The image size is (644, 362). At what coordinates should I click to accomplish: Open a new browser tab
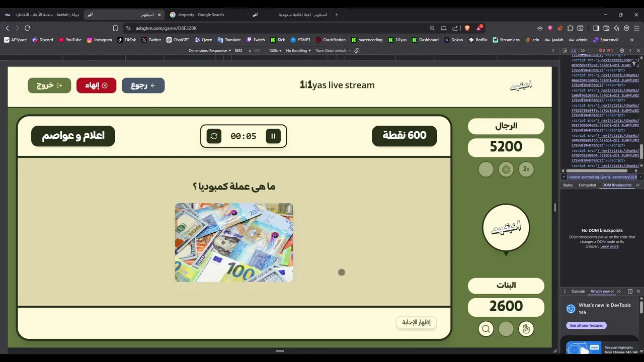[337, 15]
